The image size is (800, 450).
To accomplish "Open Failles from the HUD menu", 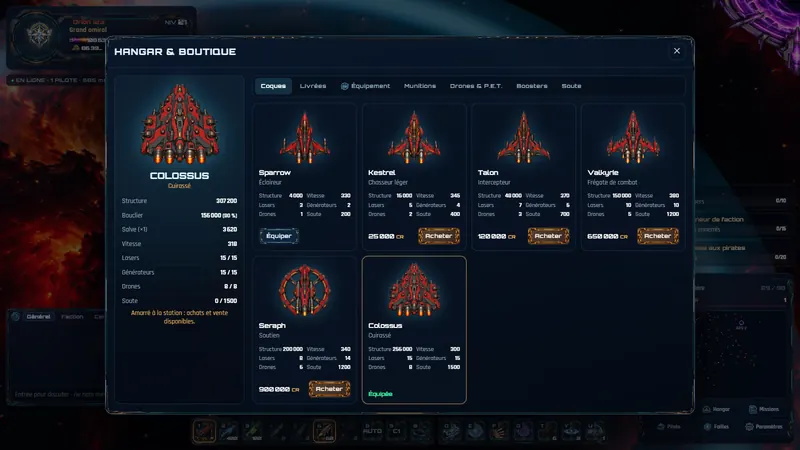I will [x=716, y=427].
